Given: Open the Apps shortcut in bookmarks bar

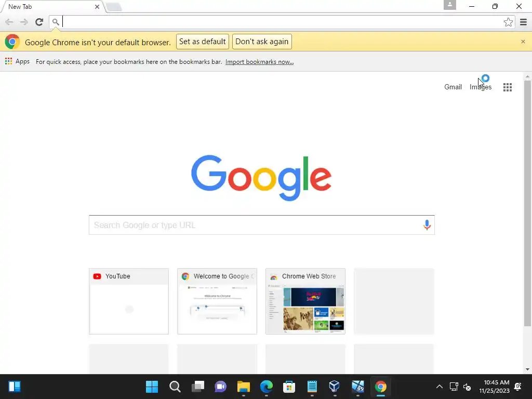Looking at the screenshot, I should [17, 61].
